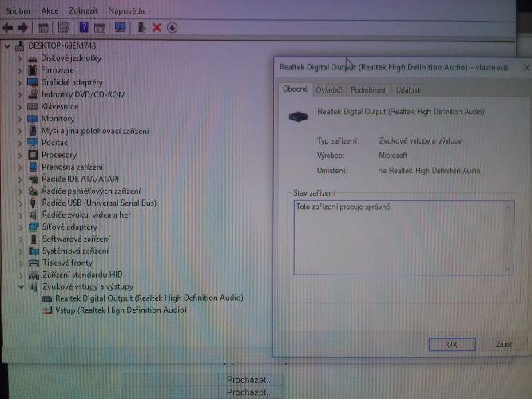
Task: Click the blue Help question mark icon
Action: tap(83, 27)
